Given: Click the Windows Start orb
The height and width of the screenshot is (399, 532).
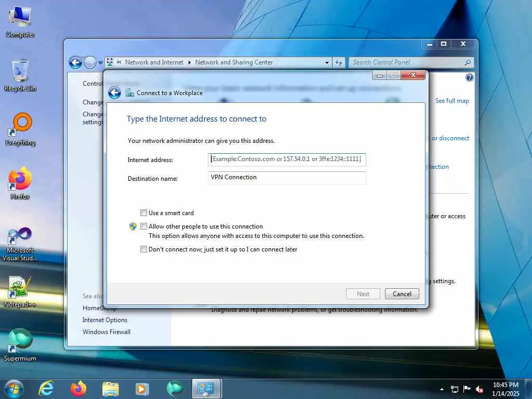Looking at the screenshot, I should 14,389.
